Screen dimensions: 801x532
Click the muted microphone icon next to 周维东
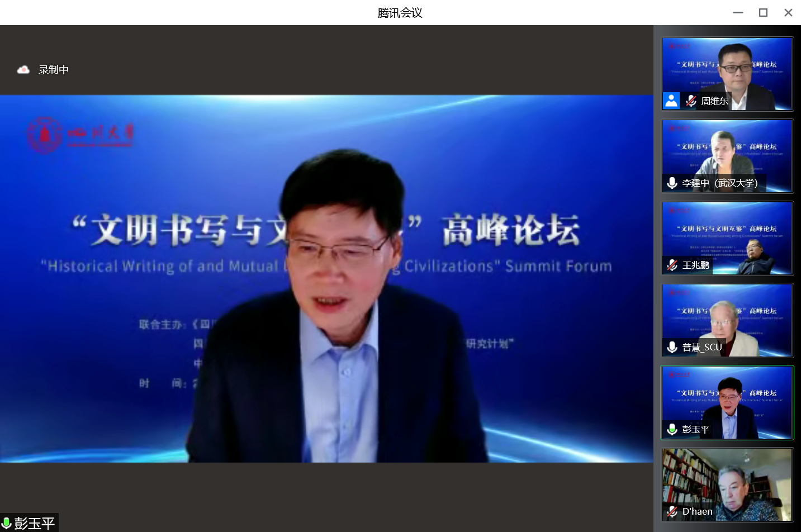point(691,101)
